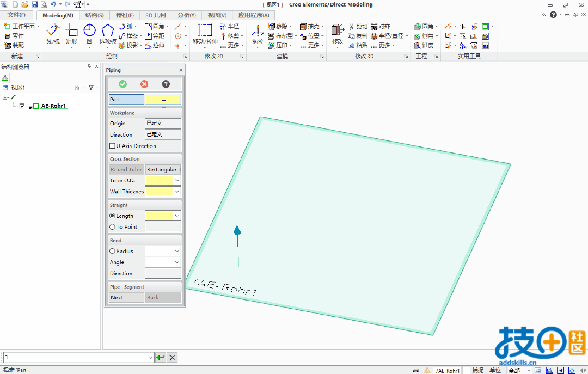Switch to the 视图(V) tab
This screenshot has height=374, width=588.
pyautogui.click(x=217, y=15)
